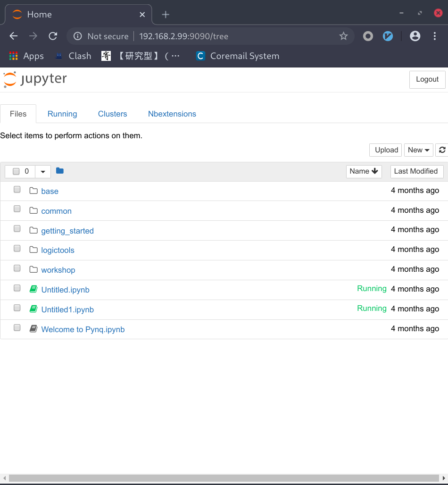Open the Clusters tab
448x485 pixels.
pyautogui.click(x=113, y=114)
